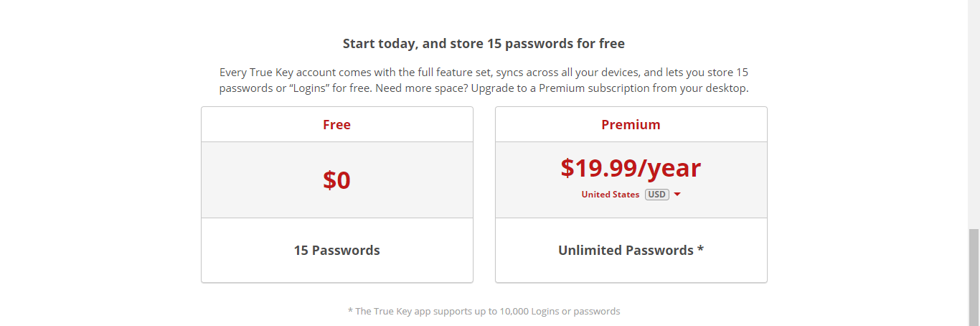Screen dimensions: 980x326
Task: Click the USD currency badge
Action: pyautogui.click(x=657, y=195)
